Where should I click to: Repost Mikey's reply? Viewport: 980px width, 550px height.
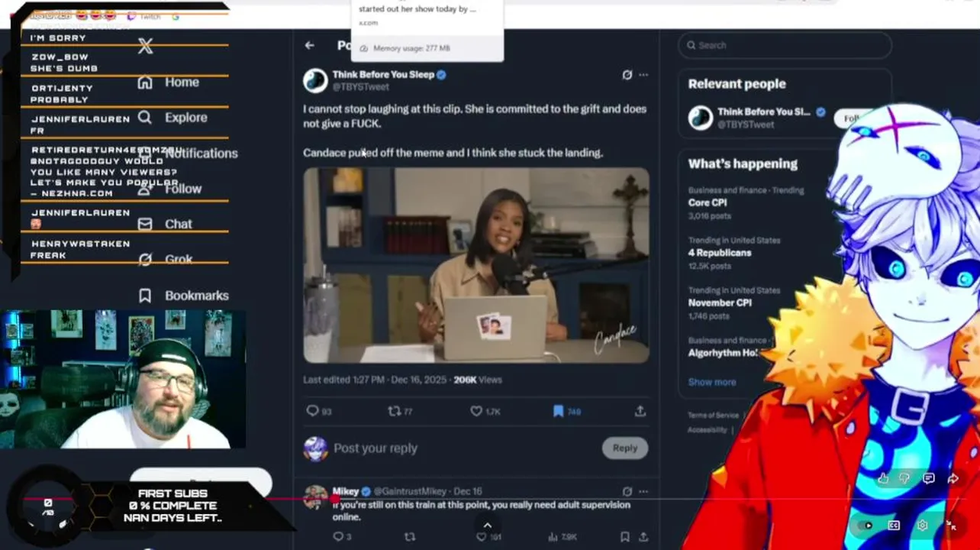[x=410, y=537]
